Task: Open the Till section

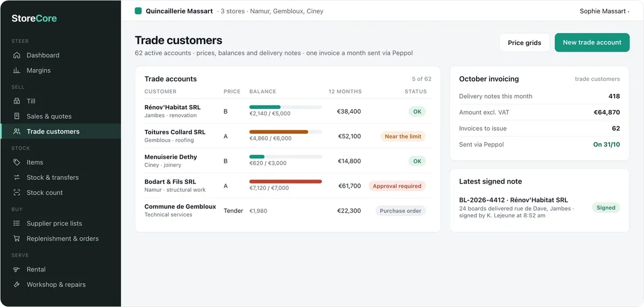Action: 60,101
